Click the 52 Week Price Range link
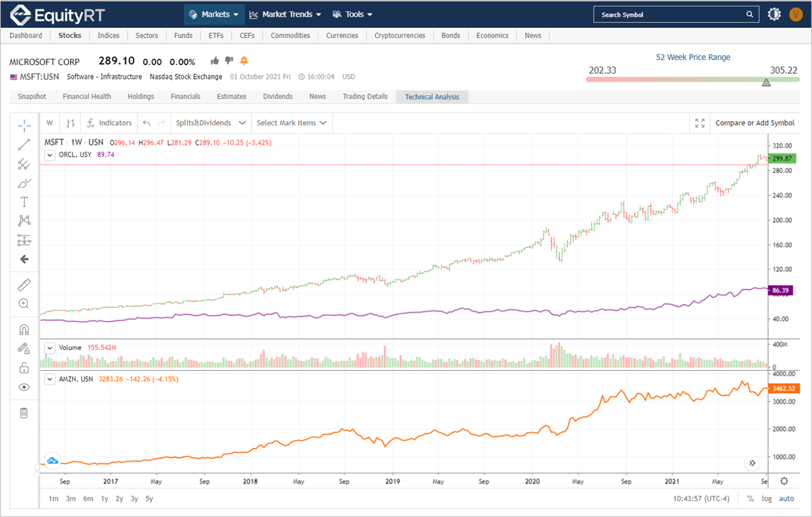 point(693,57)
